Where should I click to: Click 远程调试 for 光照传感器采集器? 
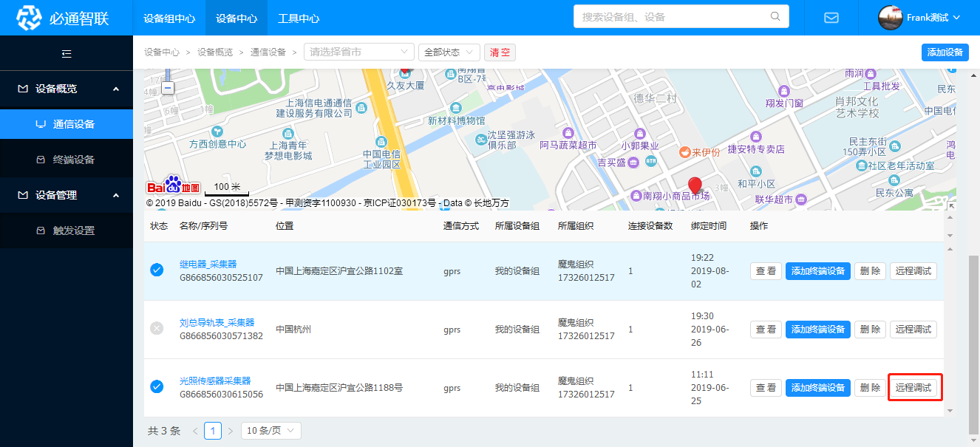point(913,387)
